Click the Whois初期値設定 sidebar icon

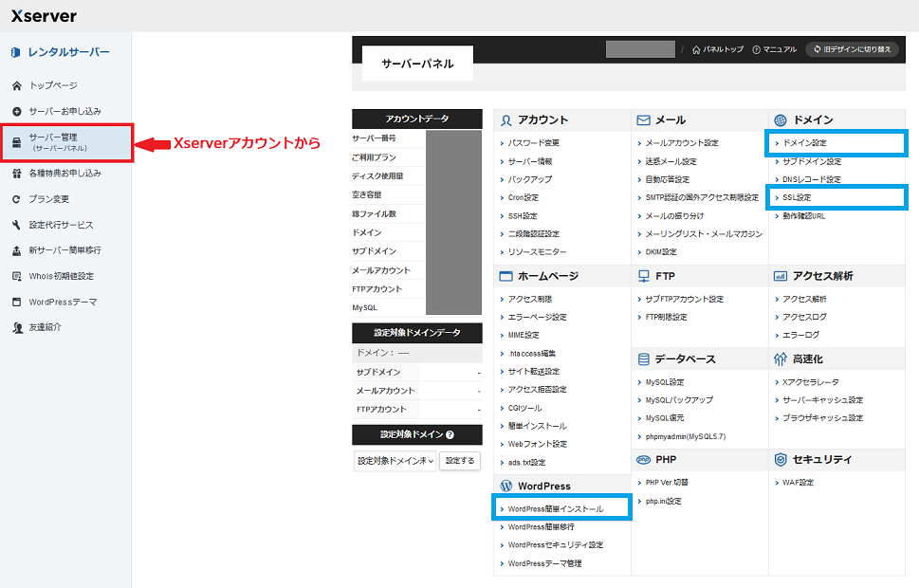16,276
